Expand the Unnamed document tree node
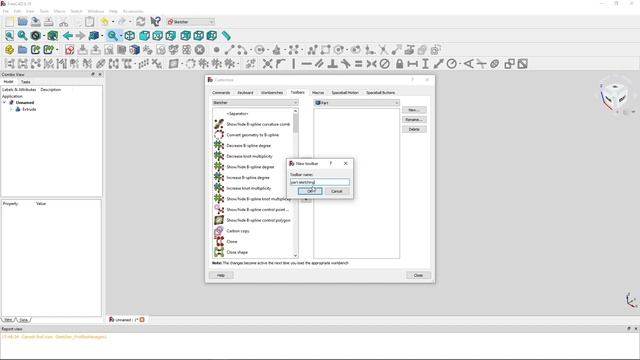 pyautogui.click(x=4, y=103)
